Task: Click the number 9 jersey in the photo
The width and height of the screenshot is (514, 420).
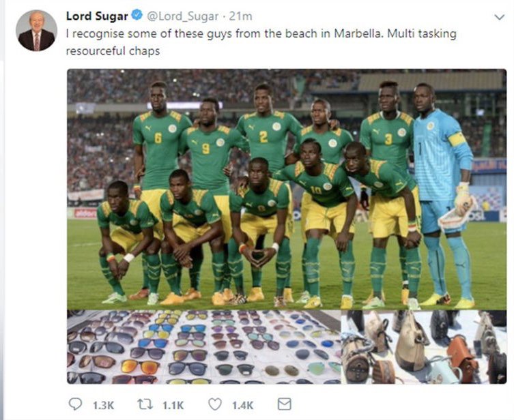Action: point(205,148)
